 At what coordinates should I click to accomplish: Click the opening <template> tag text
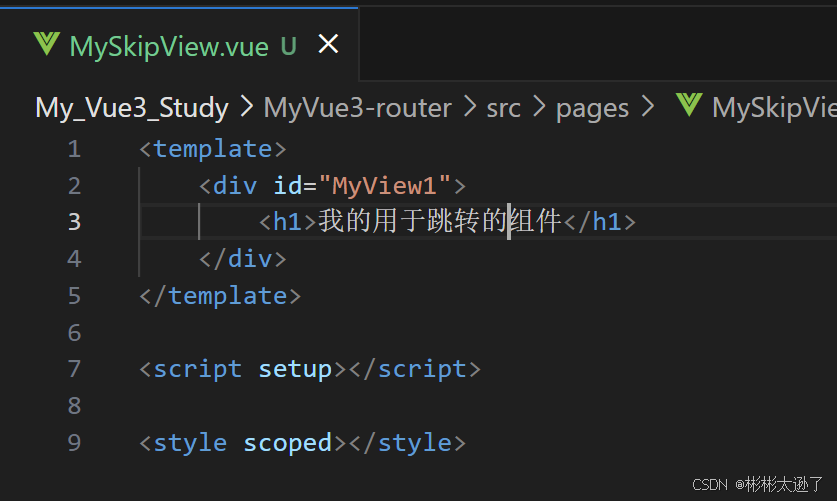click(213, 149)
